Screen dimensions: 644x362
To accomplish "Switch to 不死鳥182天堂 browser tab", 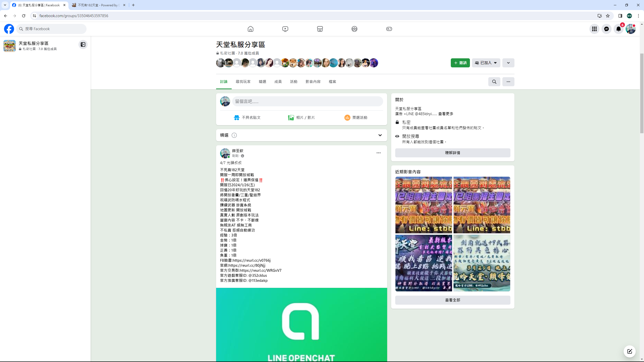I will (99, 5).
